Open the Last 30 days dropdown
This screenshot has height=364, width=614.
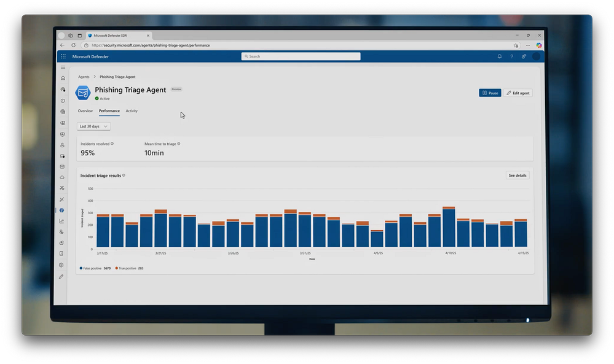[93, 126]
